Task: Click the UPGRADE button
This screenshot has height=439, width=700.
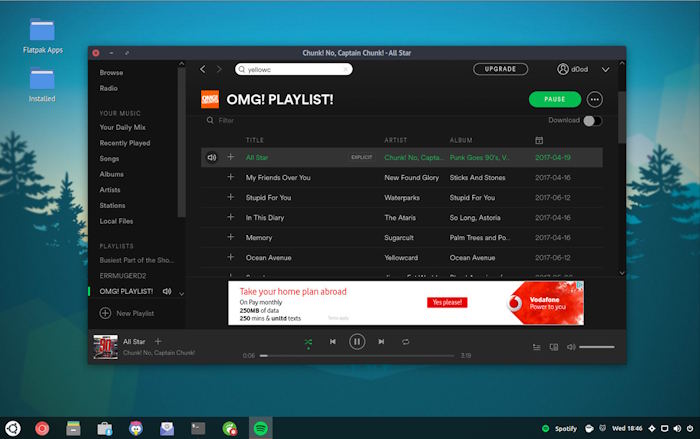Action: [x=500, y=69]
